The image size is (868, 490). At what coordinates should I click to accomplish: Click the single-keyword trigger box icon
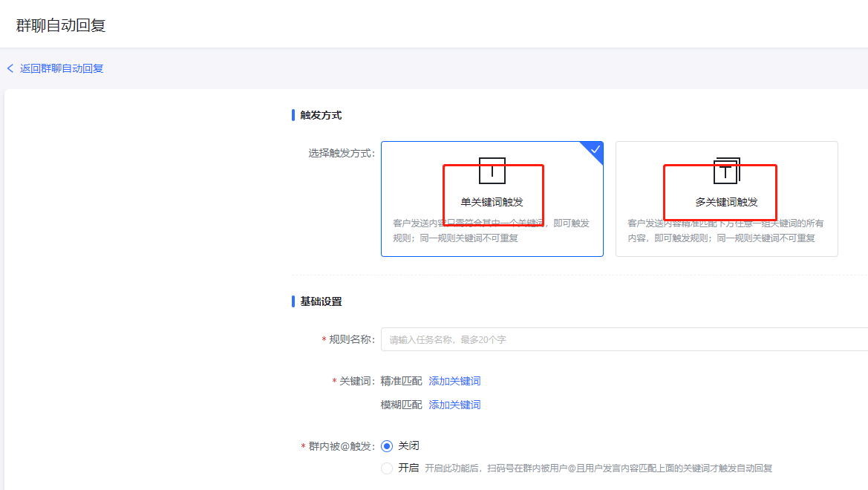click(492, 171)
